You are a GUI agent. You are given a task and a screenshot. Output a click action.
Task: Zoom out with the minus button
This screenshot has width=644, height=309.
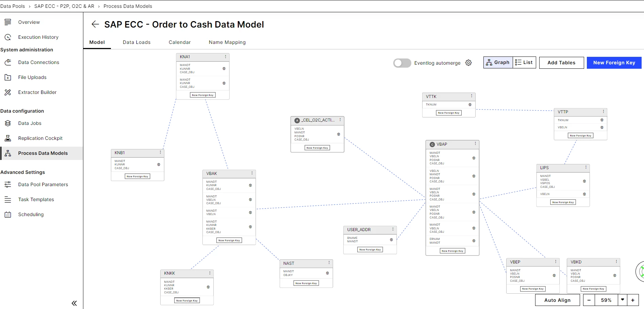[x=589, y=300]
